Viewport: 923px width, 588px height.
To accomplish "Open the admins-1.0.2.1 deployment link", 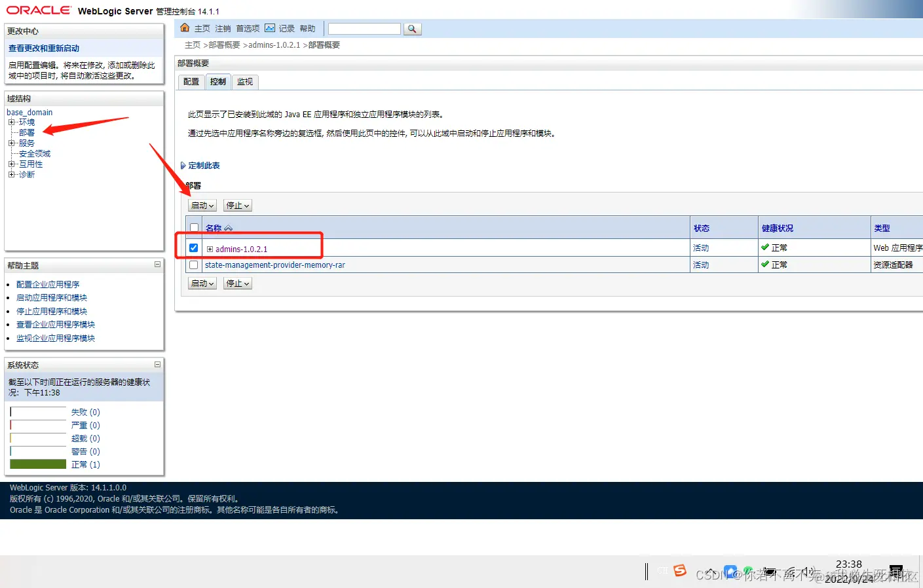I will click(241, 249).
